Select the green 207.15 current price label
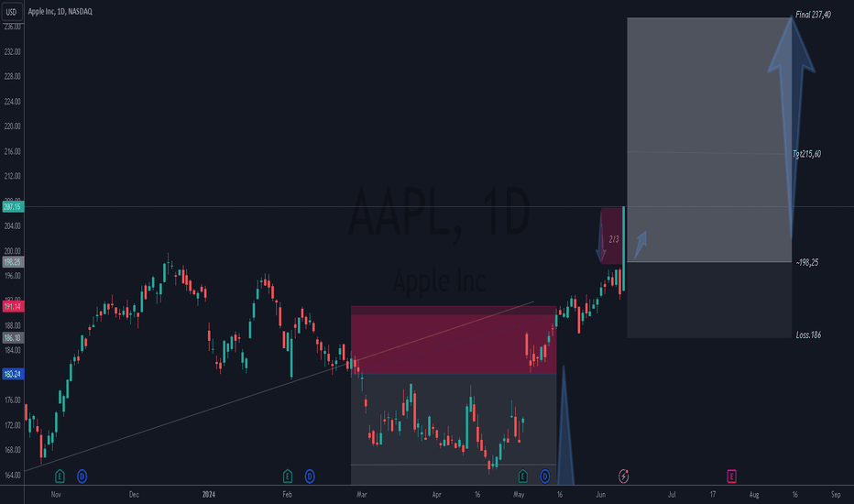854x504 pixels. pos(13,207)
